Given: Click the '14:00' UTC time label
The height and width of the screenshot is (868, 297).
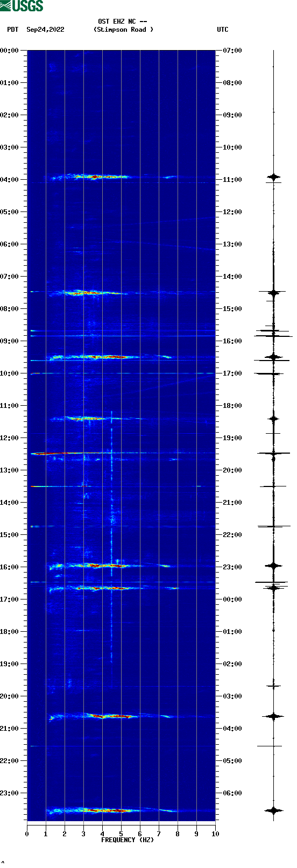Looking at the screenshot, I should [x=232, y=277].
